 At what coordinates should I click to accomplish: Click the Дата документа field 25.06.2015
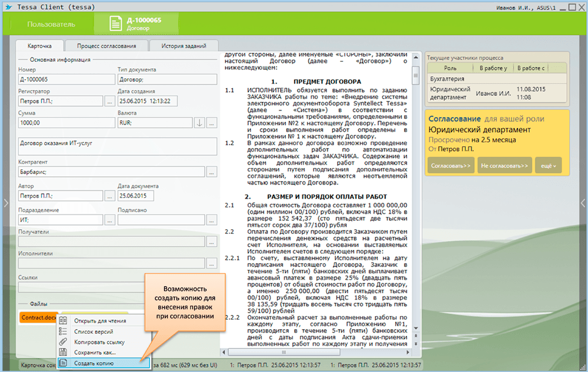coord(135,196)
